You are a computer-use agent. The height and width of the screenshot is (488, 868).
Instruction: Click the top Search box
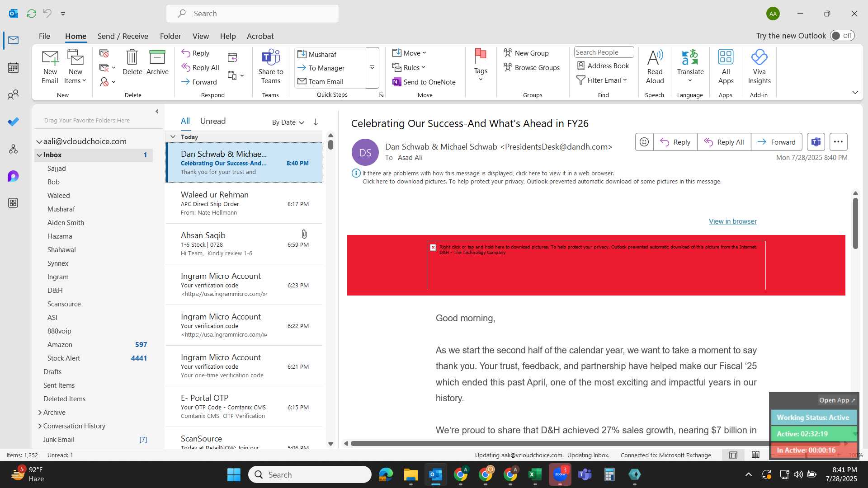click(x=252, y=14)
